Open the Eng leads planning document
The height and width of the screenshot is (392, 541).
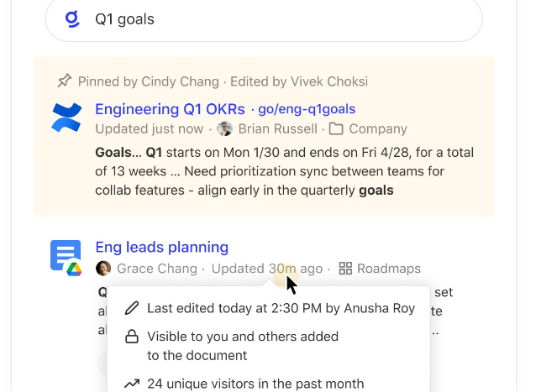[x=161, y=247]
